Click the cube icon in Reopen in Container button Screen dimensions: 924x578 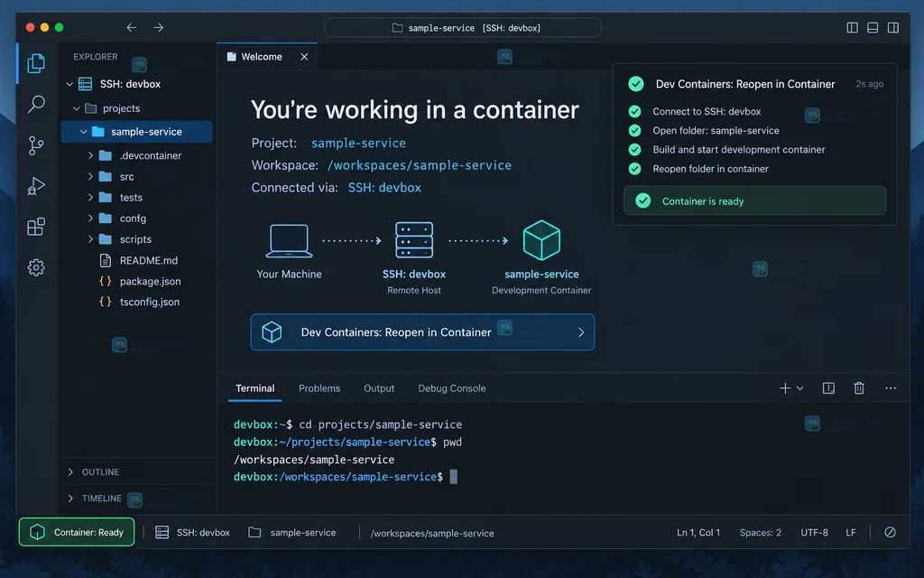point(272,332)
